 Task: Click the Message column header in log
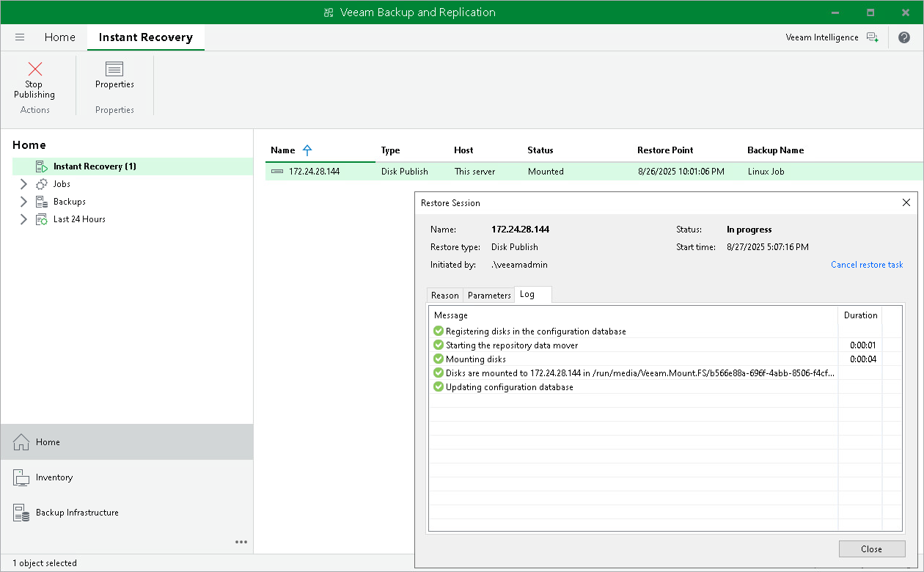point(451,315)
